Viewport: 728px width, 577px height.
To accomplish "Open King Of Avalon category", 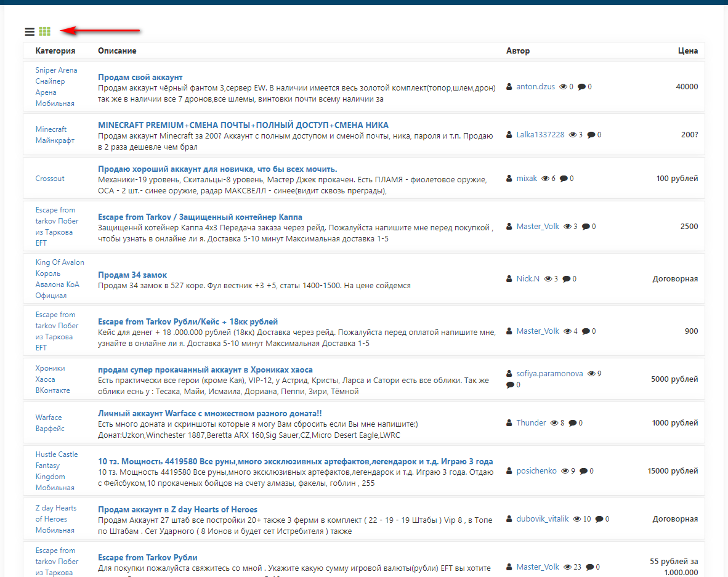I will click(x=59, y=278).
